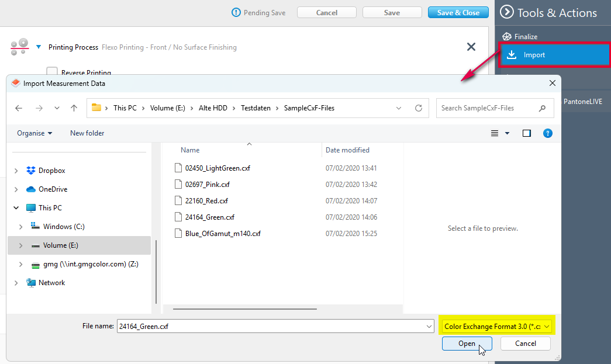The width and height of the screenshot is (611, 364).
Task: Sort files by Date modified column
Action: point(347,150)
